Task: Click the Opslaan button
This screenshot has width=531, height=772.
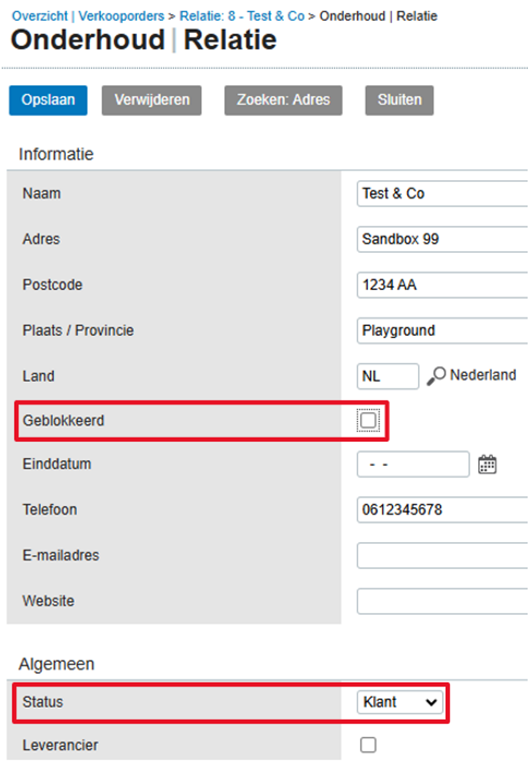Action: [48, 100]
